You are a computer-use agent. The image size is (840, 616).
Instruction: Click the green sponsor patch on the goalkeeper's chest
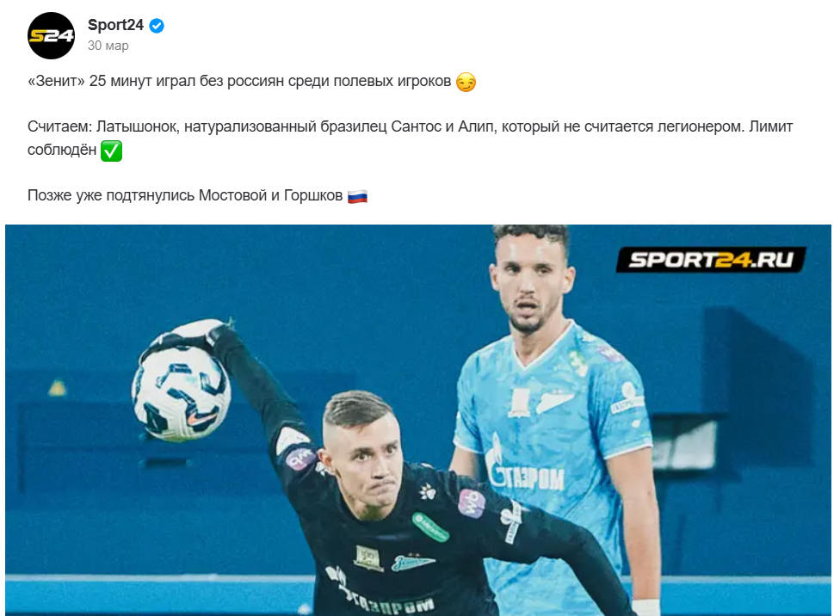(430, 527)
